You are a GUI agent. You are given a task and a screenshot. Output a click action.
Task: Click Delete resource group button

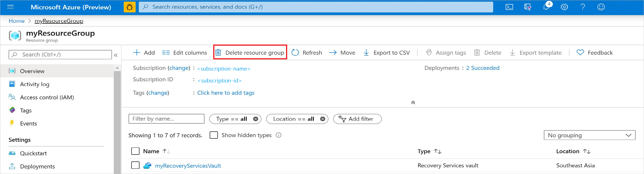[250, 52]
